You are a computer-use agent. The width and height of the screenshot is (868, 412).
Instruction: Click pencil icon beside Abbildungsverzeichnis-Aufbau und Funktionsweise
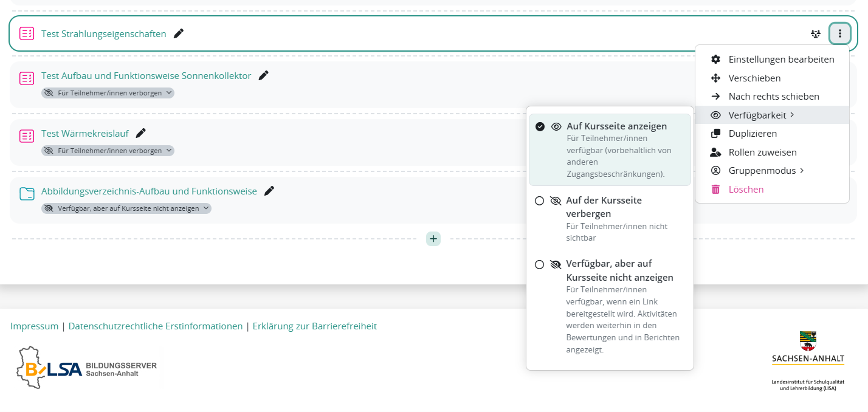point(269,191)
